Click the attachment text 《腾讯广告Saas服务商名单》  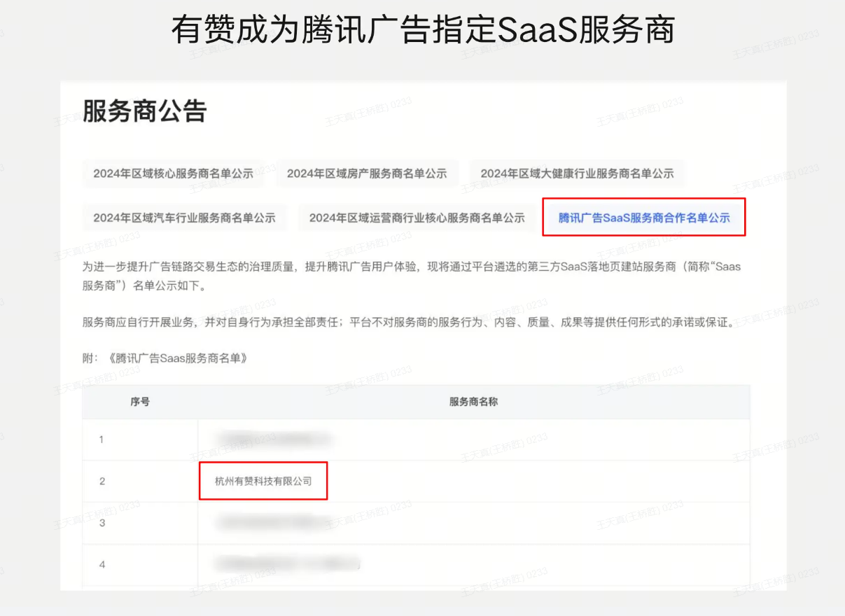[179, 358]
